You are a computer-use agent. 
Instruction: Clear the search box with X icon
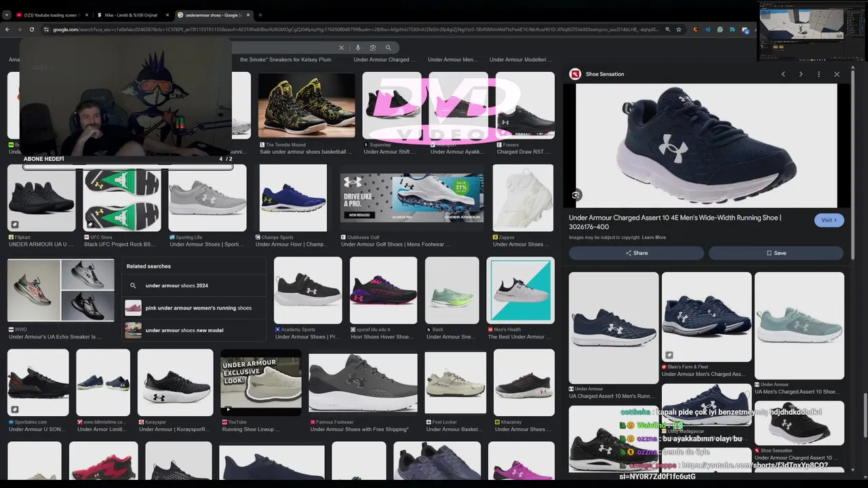[x=341, y=47]
